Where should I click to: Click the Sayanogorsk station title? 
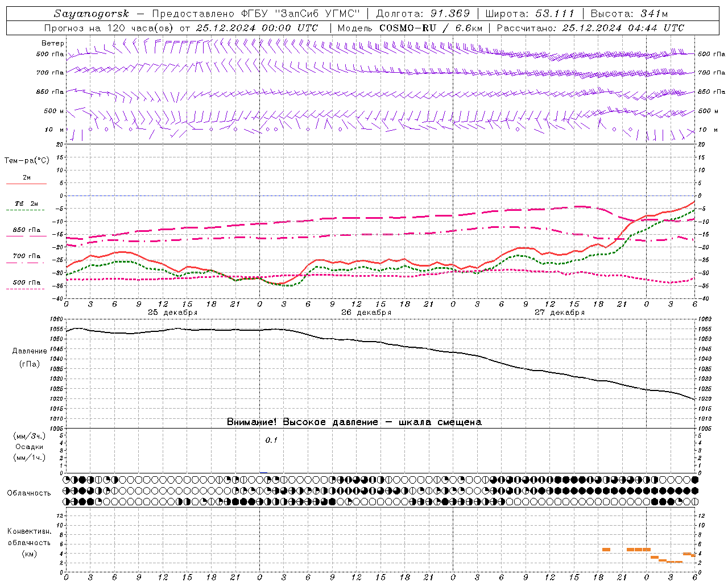coord(92,14)
